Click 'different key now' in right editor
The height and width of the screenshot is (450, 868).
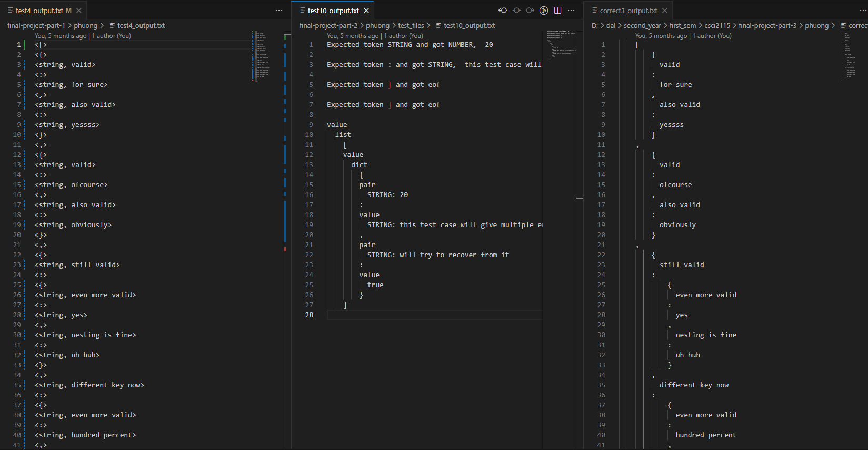coord(694,385)
